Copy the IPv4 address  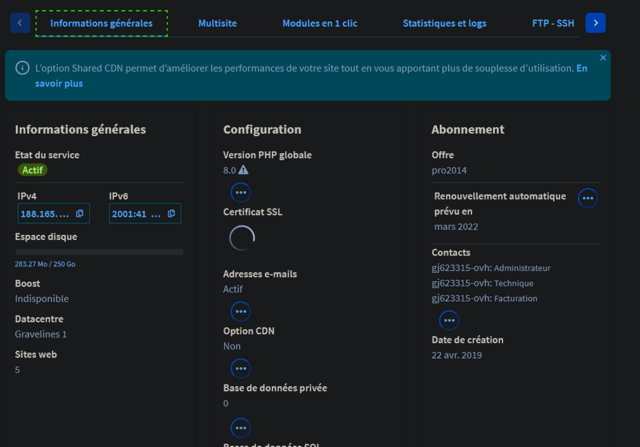80,213
